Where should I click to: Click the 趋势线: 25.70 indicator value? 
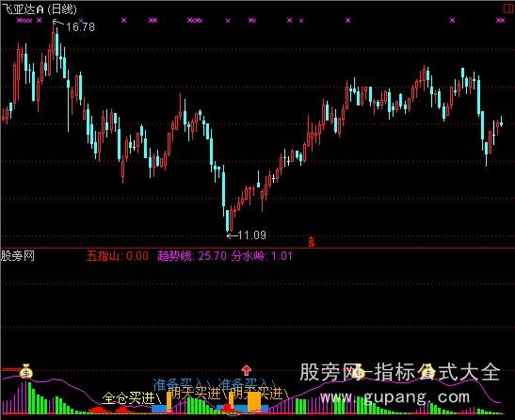192,256
